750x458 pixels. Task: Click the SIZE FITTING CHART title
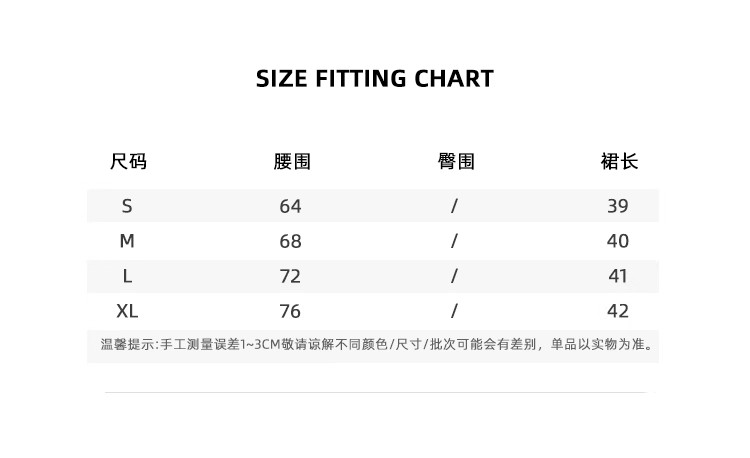coord(375,79)
